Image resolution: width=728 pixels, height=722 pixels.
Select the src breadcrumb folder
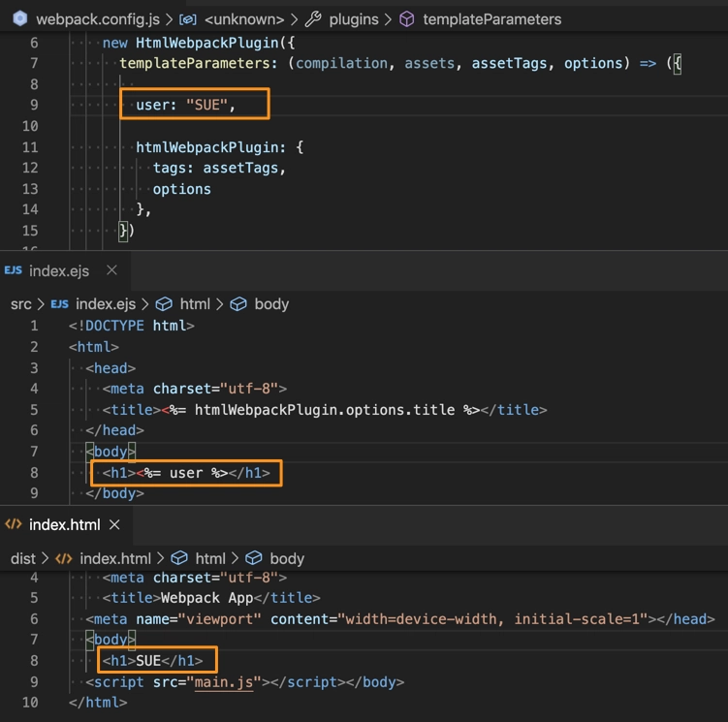click(x=21, y=304)
